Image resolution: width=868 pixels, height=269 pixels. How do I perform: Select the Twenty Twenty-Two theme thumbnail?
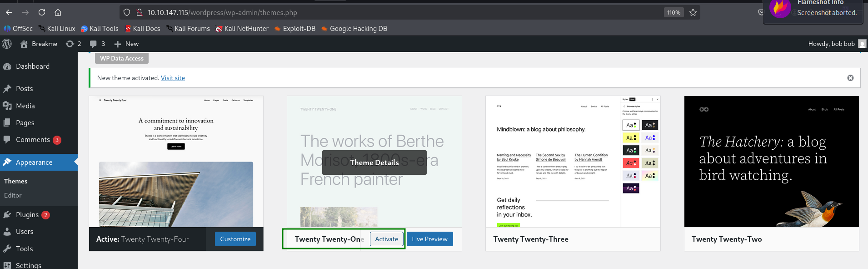[x=771, y=162]
